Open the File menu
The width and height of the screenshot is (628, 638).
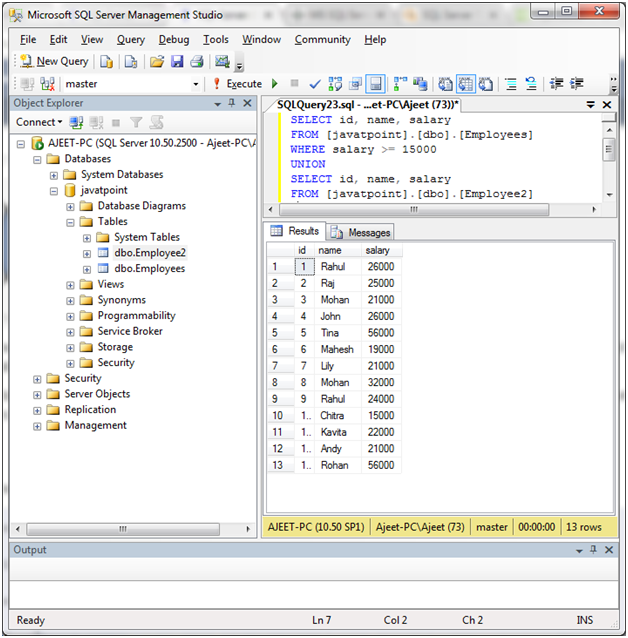[x=28, y=39]
